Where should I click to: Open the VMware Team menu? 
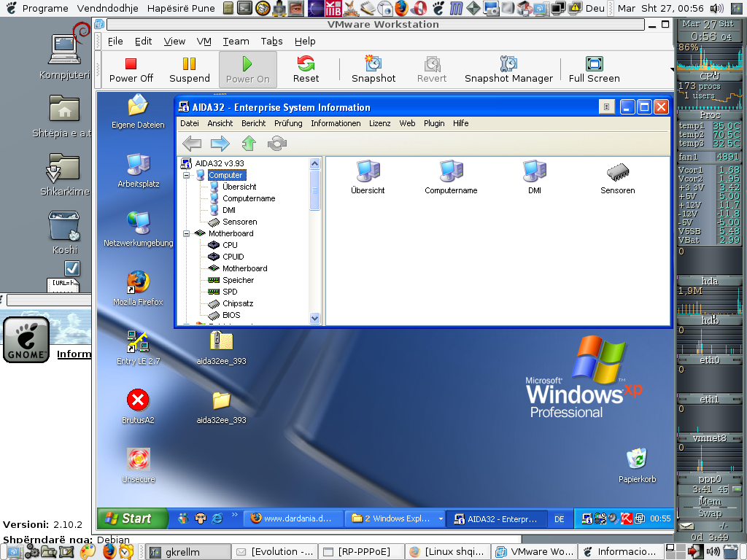point(236,42)
